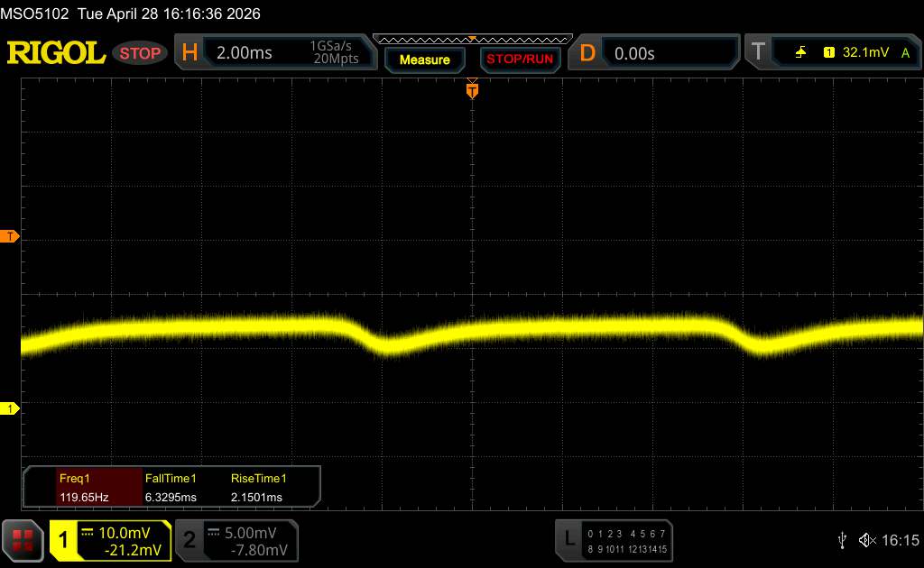Click the waveform memory position bar
Screen dimensions: 924x568
point(473,40)
